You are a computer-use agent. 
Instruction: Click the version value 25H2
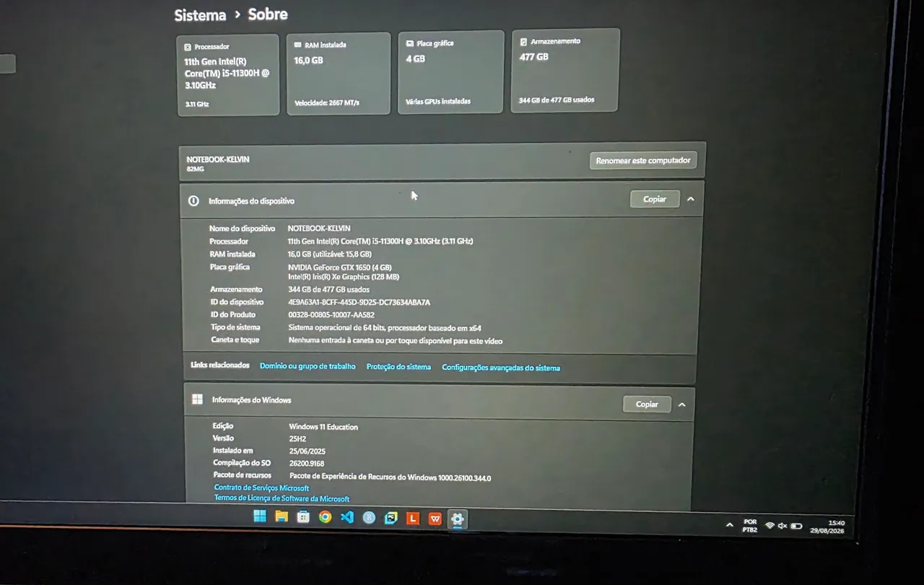click(x=298, y=438)
